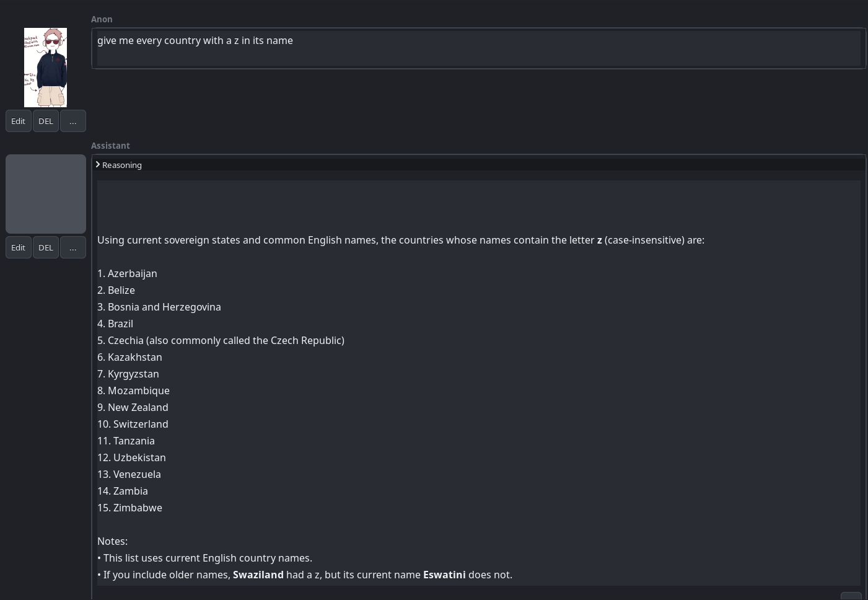868x600 pixels.
Task: Expand the Reasoning chevron arrow
Action: click(x=98, y=164)
